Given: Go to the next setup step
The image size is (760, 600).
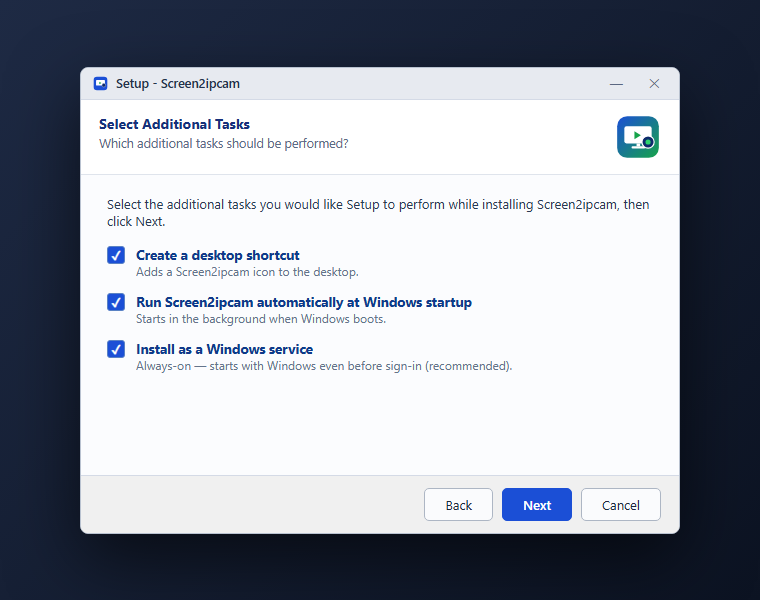Looking at the screenshot, I should pos(537,505).
